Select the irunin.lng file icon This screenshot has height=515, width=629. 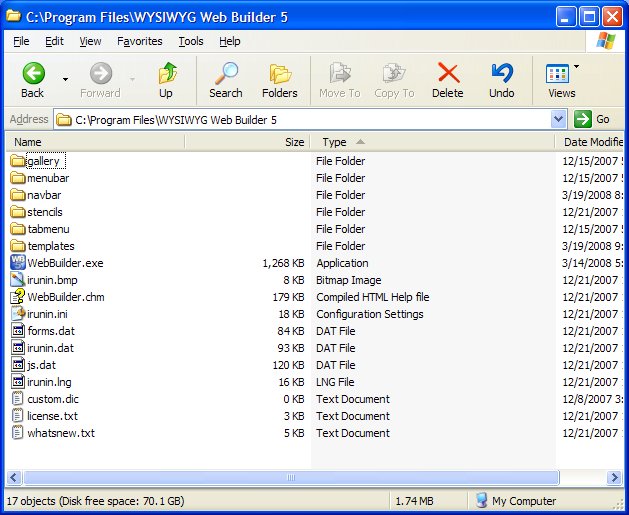18,382
